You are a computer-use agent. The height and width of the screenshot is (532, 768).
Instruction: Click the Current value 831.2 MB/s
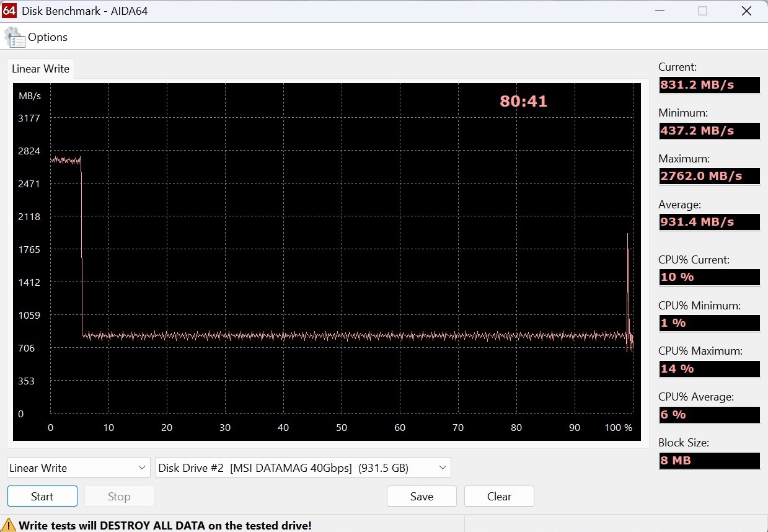click(709, 85)
